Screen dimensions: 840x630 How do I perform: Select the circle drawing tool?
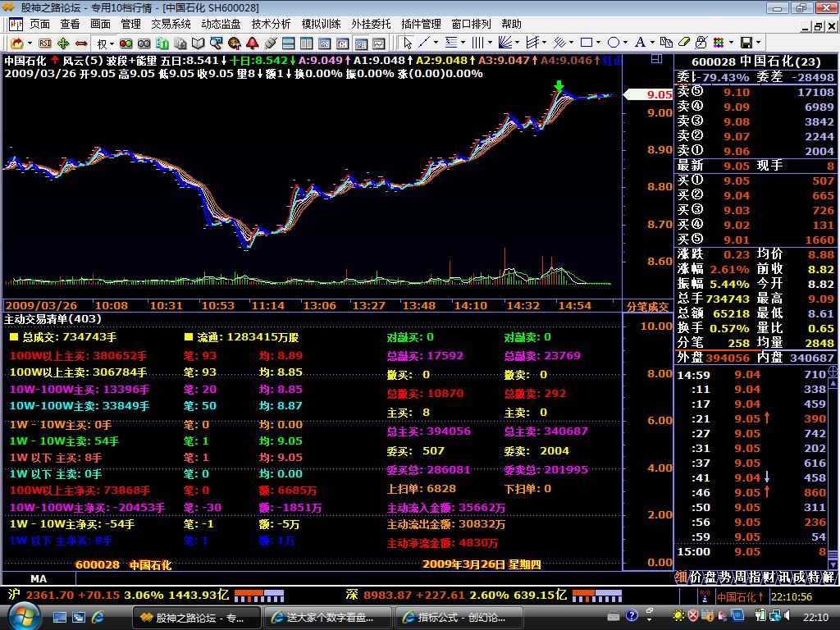click(614, 43)
